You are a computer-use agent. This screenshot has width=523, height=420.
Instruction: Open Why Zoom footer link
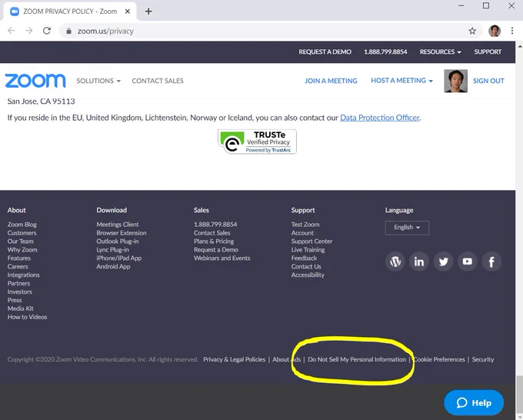click(22, 250)
